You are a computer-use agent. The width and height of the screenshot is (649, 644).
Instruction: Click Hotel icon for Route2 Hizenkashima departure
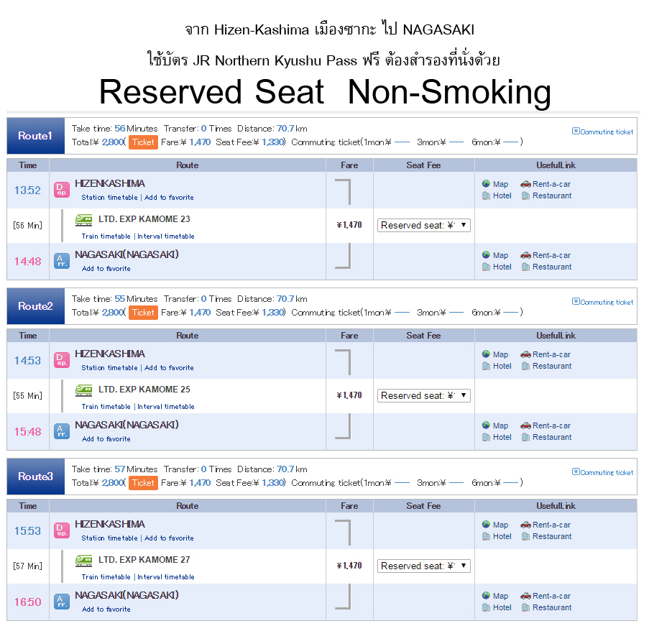487,366
